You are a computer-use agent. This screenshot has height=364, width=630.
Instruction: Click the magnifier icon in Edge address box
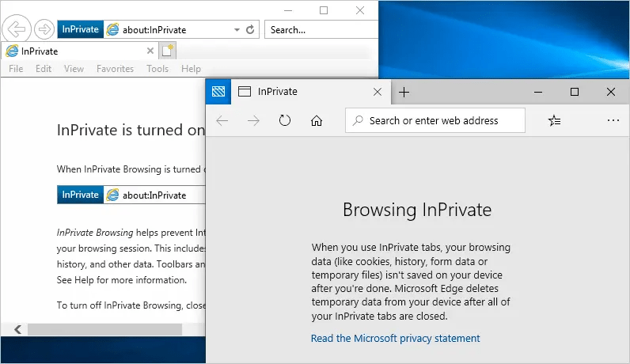[358, 120]
